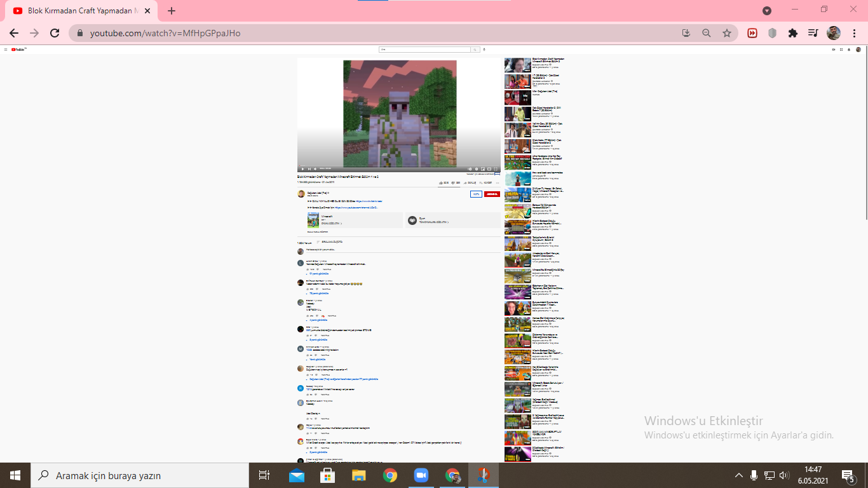The image size is (868, 488).
Task: Share the video
Action: 470,182
